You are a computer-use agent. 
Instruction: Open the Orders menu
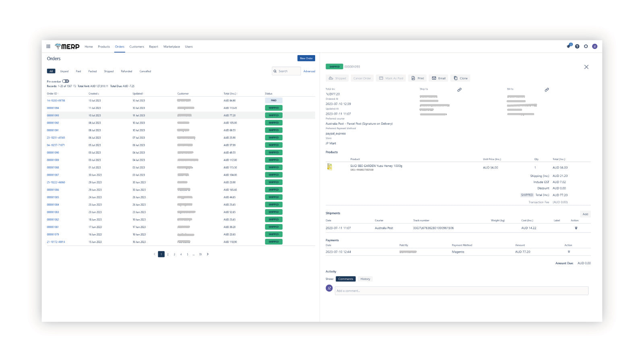pos(120,47)
